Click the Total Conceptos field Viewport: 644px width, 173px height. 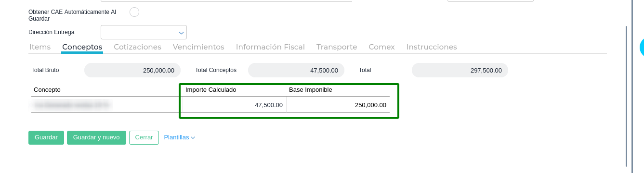(x=296, y=70)
